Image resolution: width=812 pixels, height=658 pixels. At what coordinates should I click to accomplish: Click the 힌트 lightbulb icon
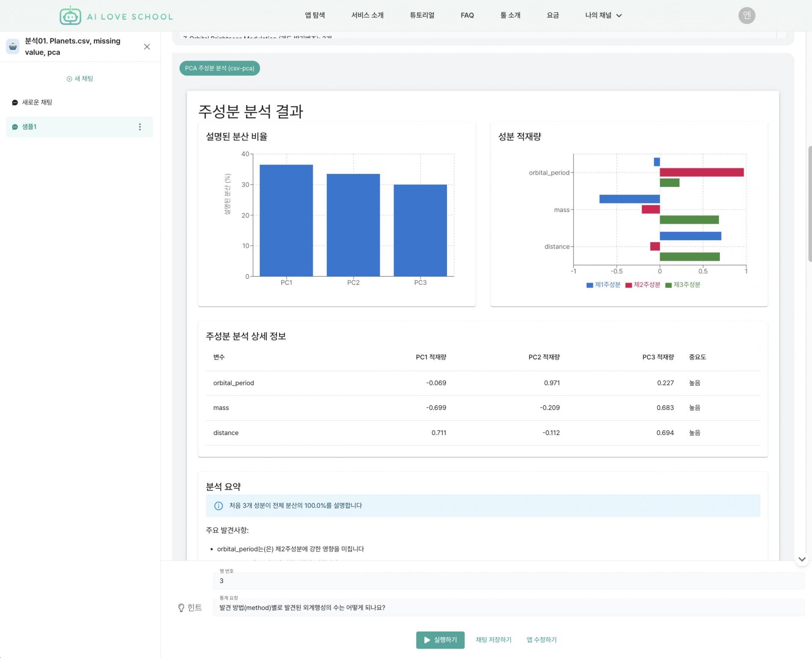[x=181, y=608]
